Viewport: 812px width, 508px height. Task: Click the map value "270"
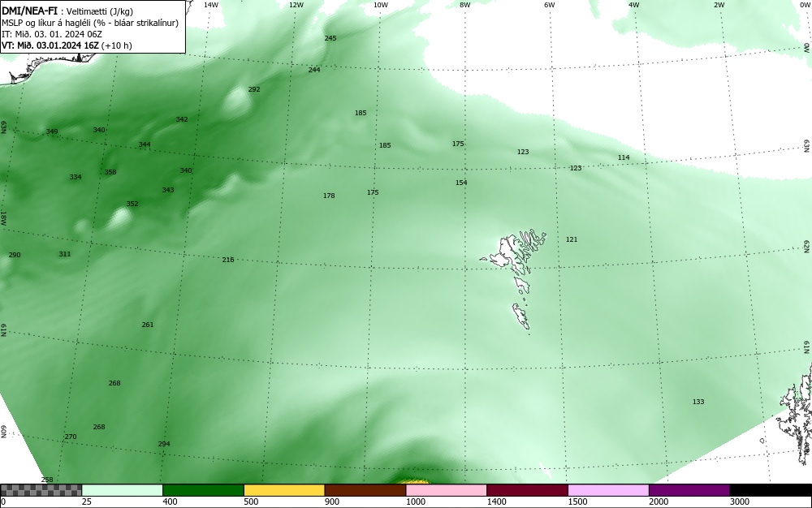[71, 437]
